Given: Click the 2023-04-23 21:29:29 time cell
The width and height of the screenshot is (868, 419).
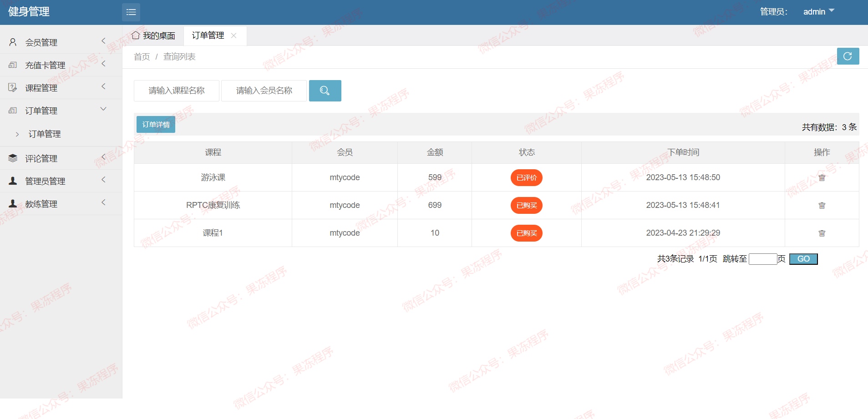Looking at the screenshot, I should [683, 233].
